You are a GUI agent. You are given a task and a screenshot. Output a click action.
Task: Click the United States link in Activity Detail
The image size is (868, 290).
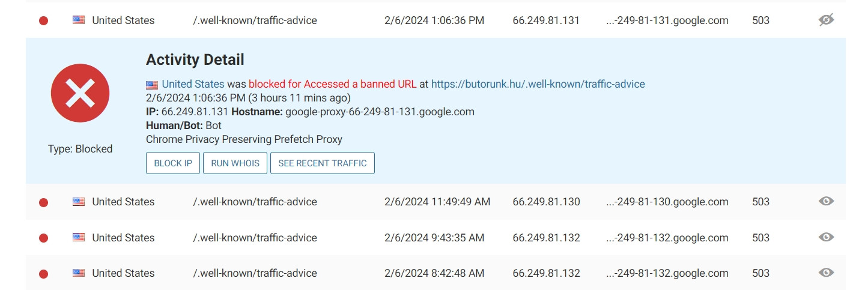(193, 84)
